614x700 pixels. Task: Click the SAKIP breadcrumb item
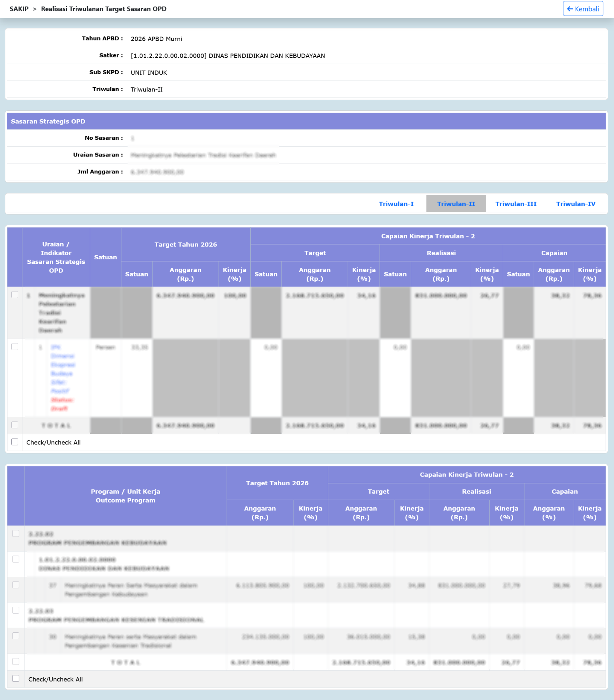point(19,9)
